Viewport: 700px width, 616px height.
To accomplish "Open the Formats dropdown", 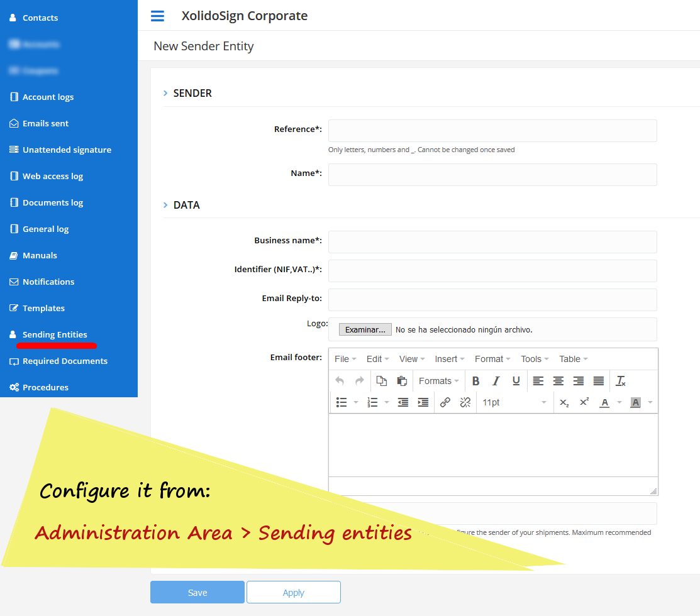I will pyautogui.click(x=439, y=381).
